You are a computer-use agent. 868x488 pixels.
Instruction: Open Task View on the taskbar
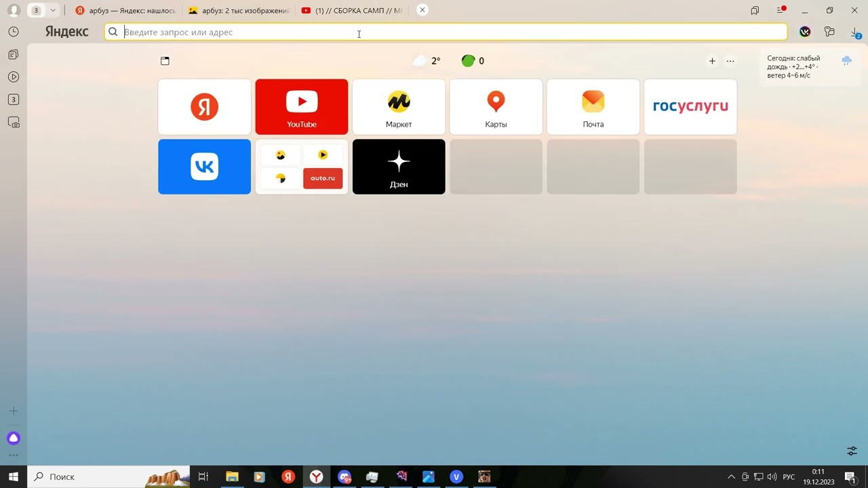[203, 476]
